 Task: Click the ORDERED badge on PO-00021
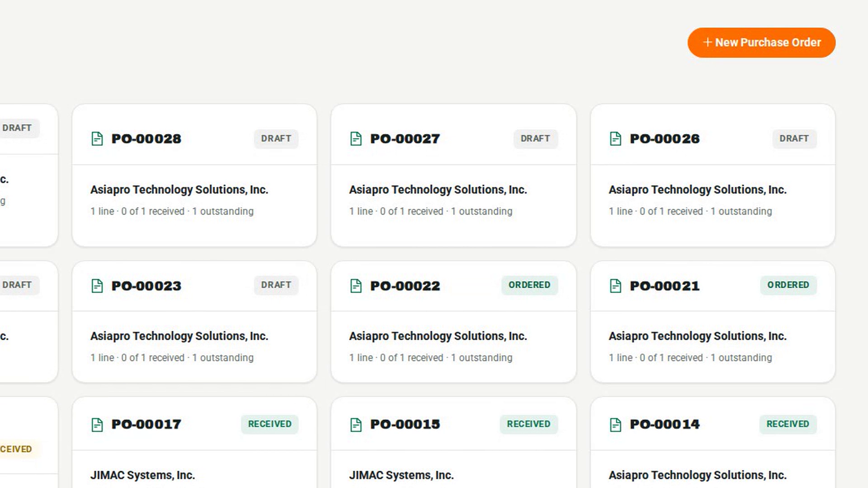pyautogui.click(x=788, y=285)
